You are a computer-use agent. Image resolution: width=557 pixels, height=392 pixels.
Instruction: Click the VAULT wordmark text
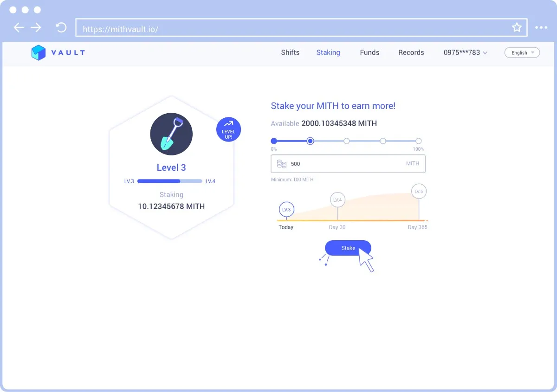point(68,52)
